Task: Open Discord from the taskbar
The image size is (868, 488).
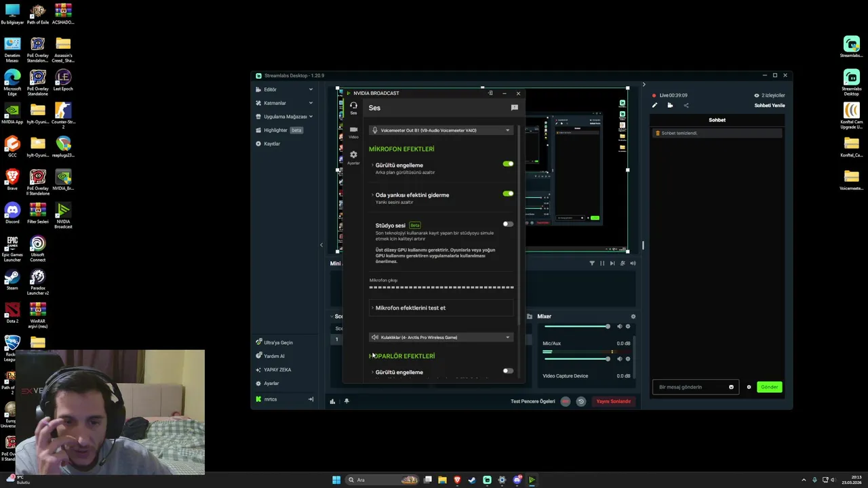Action: tap(517, 480)
